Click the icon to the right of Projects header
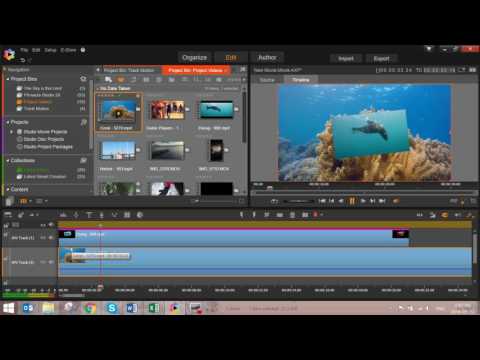 [84, 122]
